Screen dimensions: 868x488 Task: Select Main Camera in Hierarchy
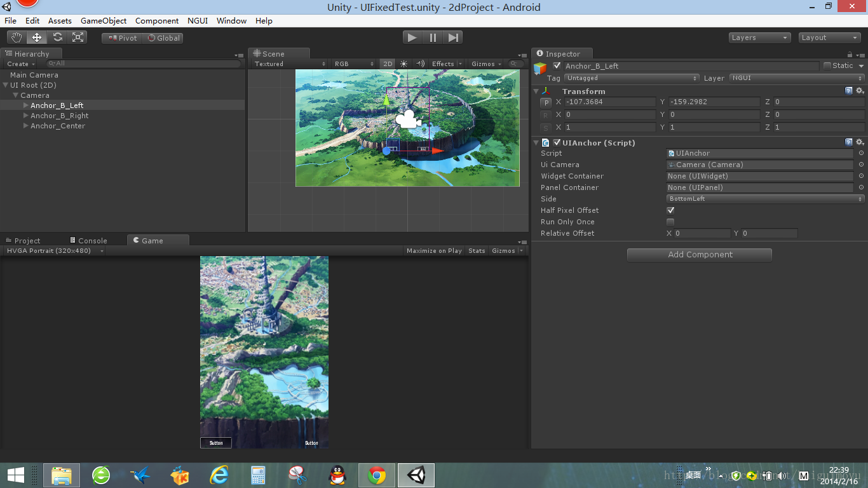(34, 75)
